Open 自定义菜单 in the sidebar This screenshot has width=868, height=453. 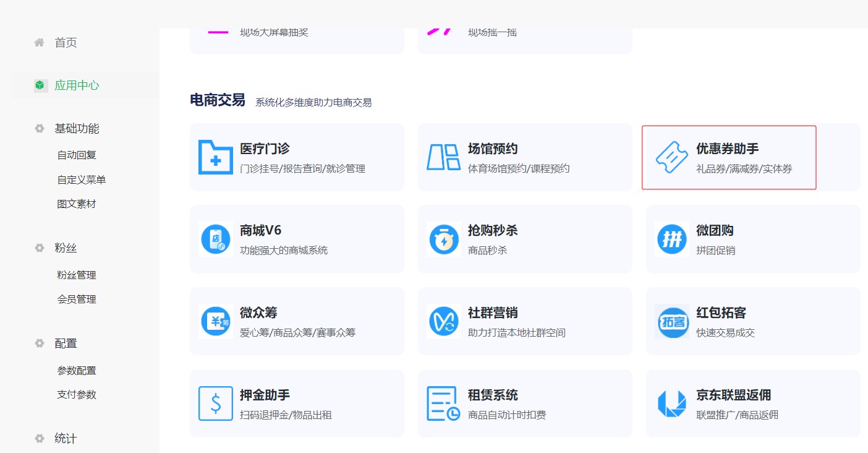pos(82,180)
